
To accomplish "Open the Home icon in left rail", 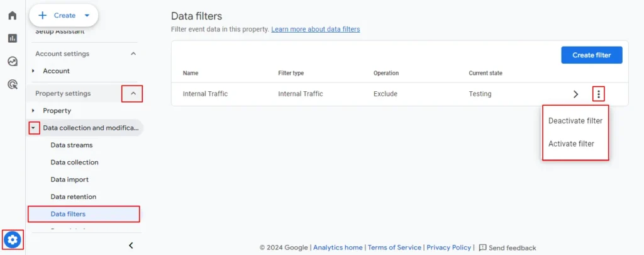I will (x=13, y=15).
